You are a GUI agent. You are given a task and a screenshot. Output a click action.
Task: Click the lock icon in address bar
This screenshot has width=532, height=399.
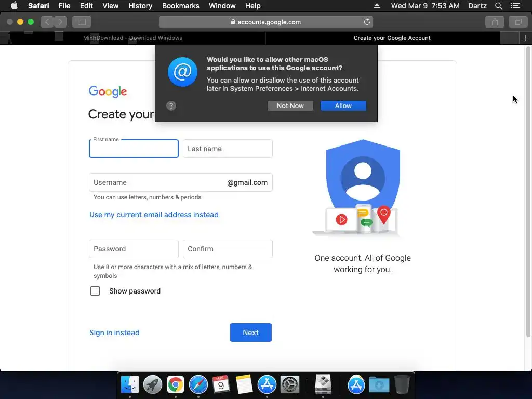[x=233, y=22]
